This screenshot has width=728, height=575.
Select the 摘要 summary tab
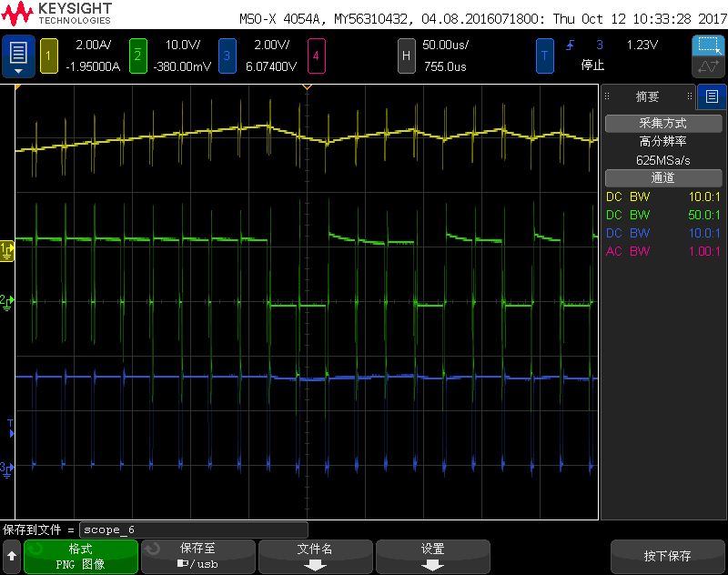(x=648, y=96)
